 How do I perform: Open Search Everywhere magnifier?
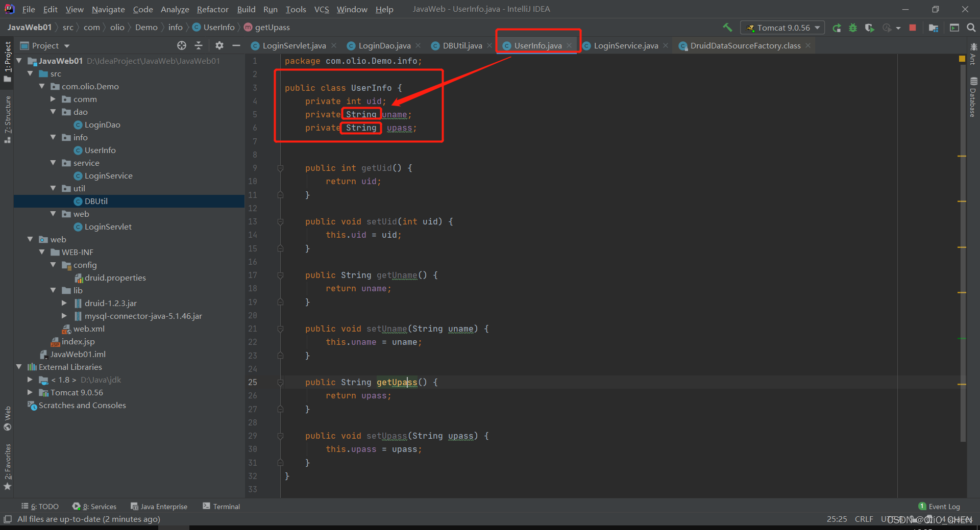971,28
